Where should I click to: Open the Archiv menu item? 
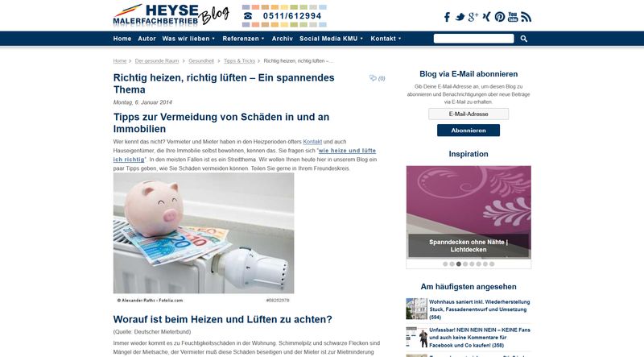(283, 39)
